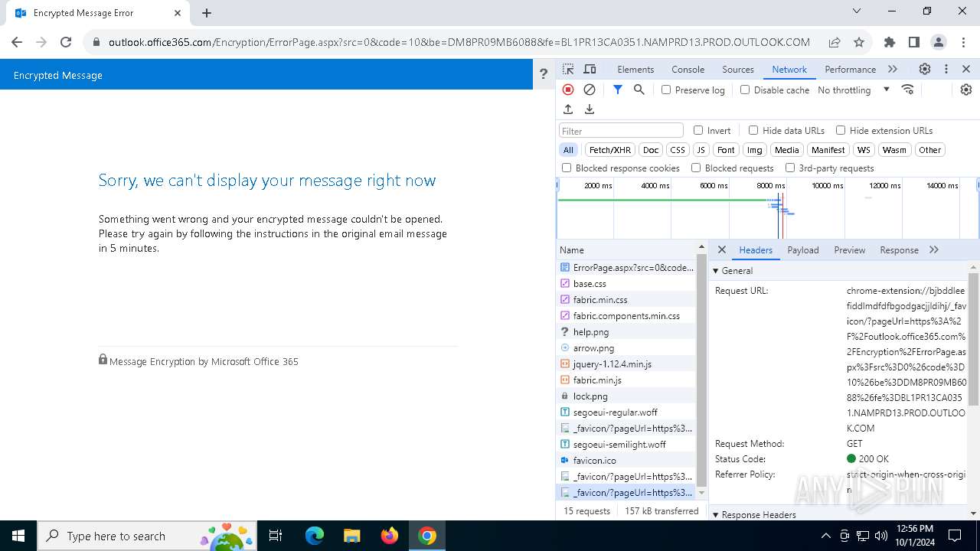The width and height of the screenshot is (980, 551).
Task: Open new browser tab
Action: pos(207,13)
